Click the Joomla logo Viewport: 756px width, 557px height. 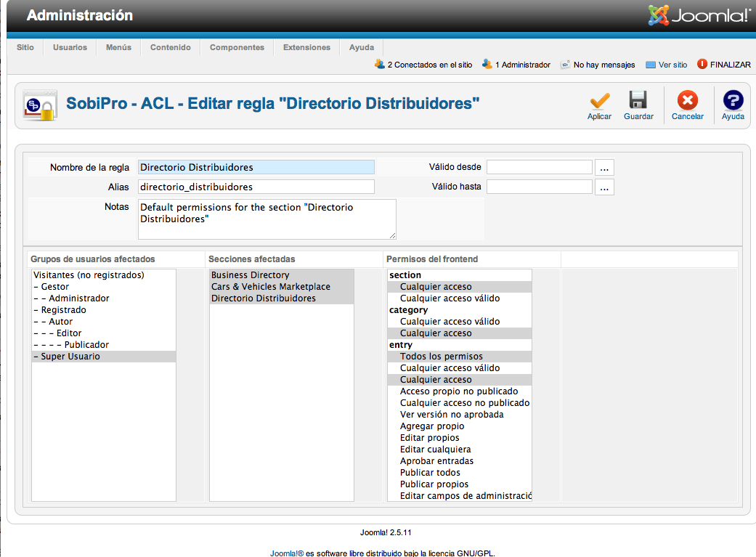click(x=699, y=15)
